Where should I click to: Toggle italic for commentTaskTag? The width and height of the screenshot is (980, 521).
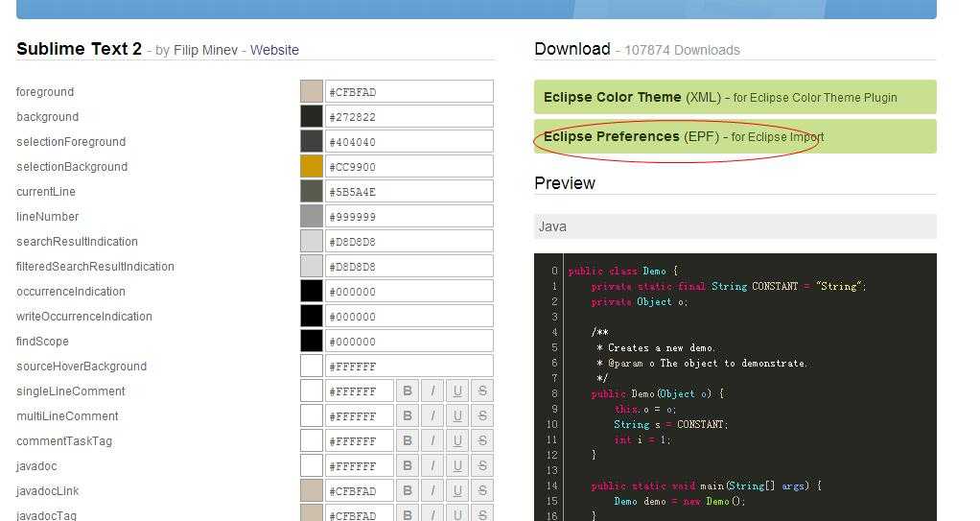point(432,441)
